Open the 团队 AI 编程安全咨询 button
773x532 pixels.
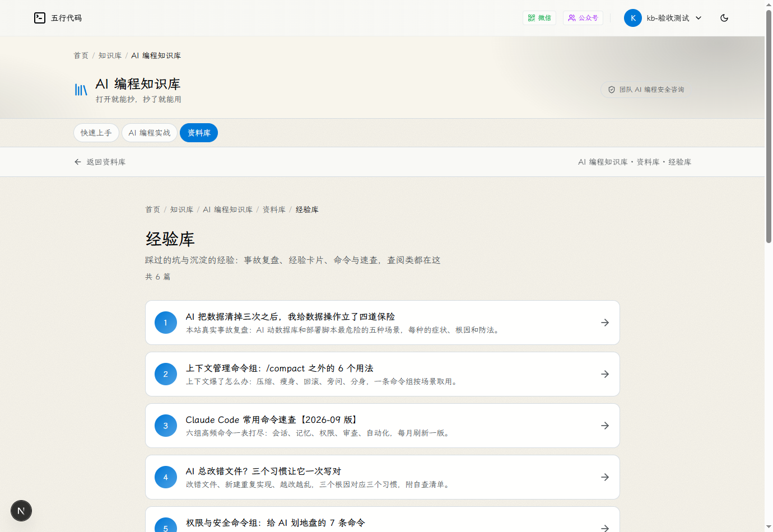(x=646, y=90)
